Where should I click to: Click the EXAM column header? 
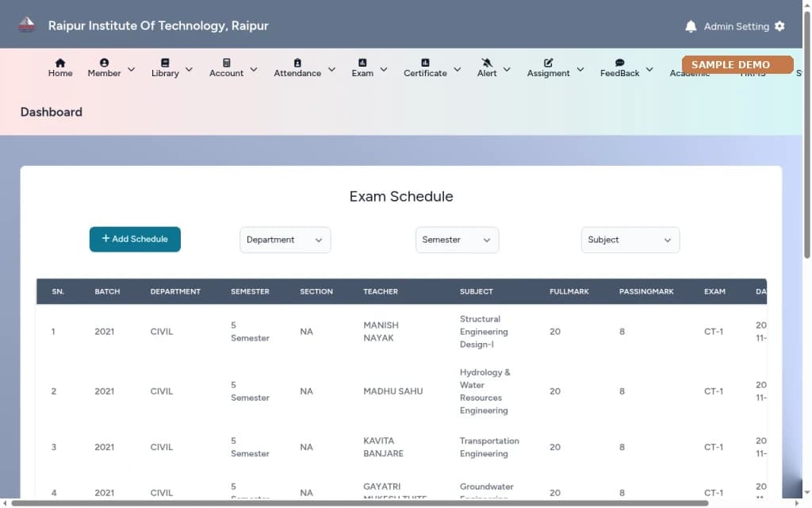click(714, 292)
